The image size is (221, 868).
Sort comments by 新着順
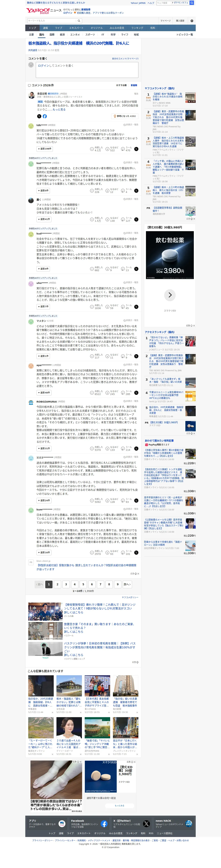134,85
